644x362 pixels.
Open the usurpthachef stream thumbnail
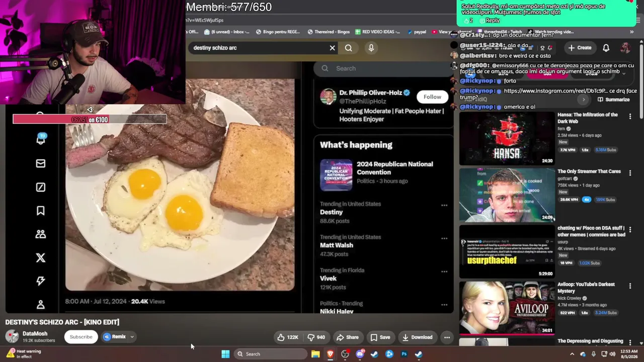(507, 251)
